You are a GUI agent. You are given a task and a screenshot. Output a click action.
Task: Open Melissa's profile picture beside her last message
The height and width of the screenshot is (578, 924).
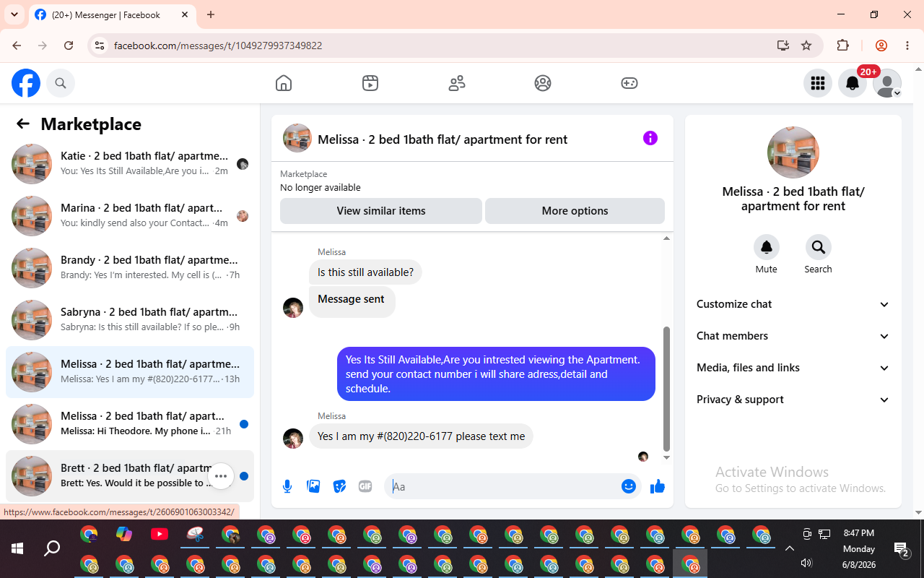pyautogui.click(x=293, y=439)
